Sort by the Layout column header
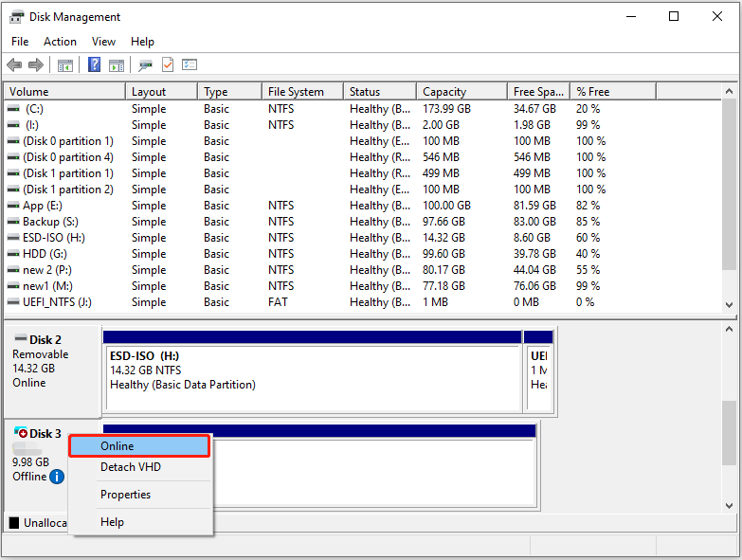Viewport: 742px width, 560px height. [x=162, y=91]
